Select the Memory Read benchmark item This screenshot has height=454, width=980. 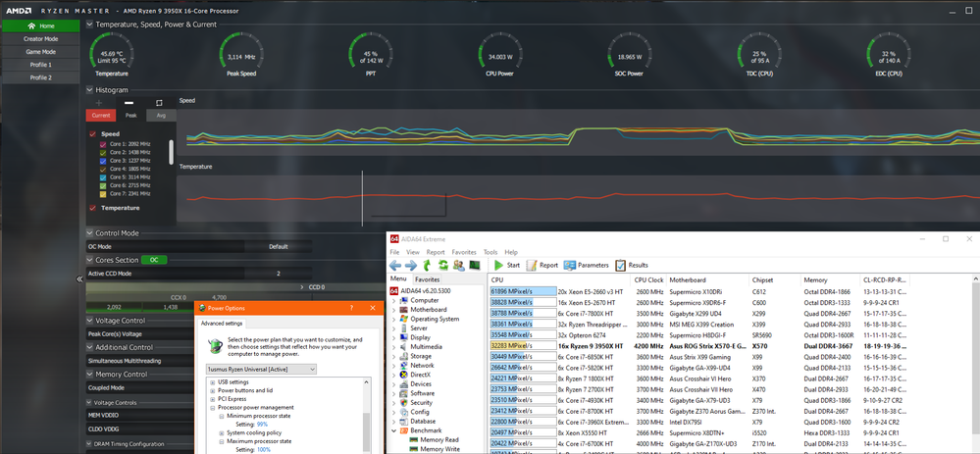pos(434,439)
